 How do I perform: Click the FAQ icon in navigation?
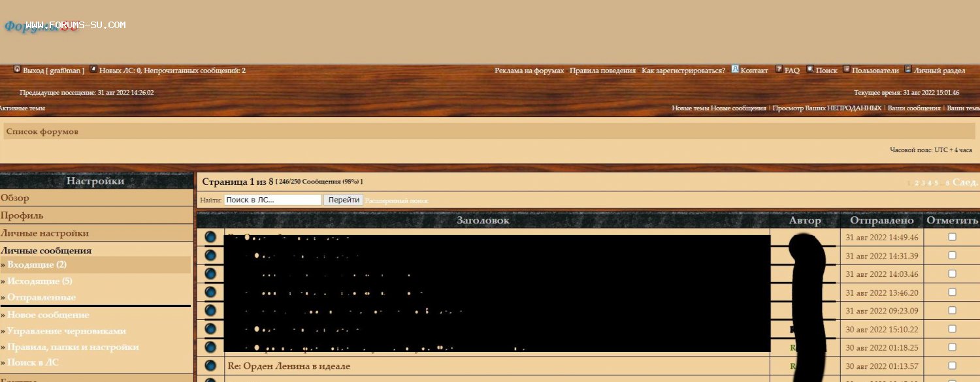coord(779,69)
